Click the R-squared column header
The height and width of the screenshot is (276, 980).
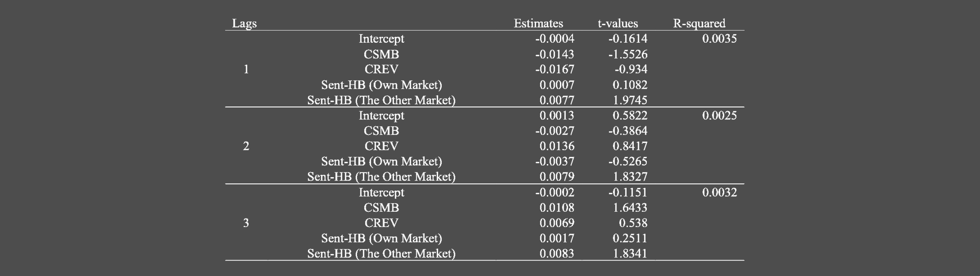click(x=699, y=23)
